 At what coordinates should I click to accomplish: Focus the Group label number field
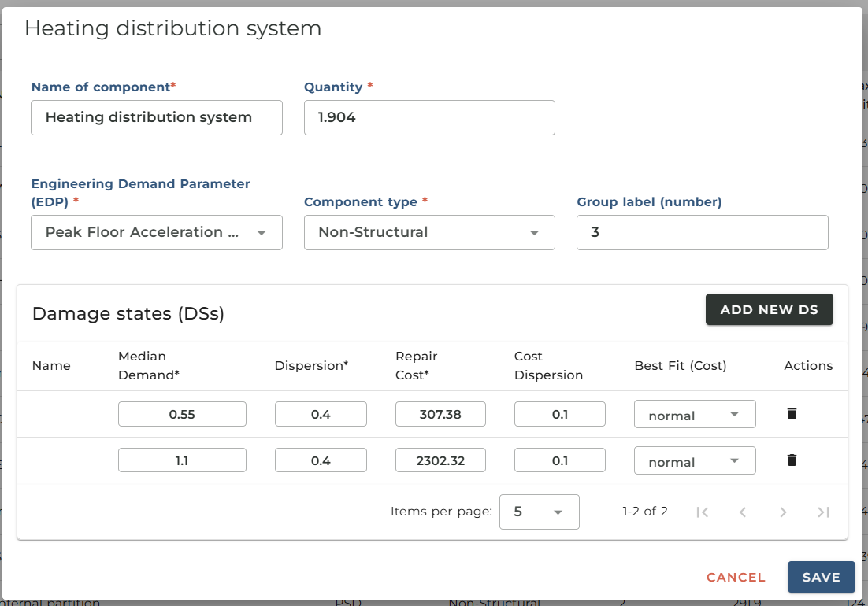coord(702,232)
